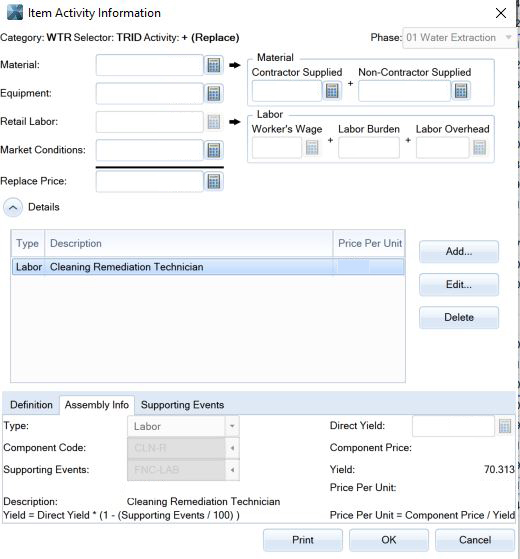
Task: Click the Yield value 70.313
Action: pos(499,470)
